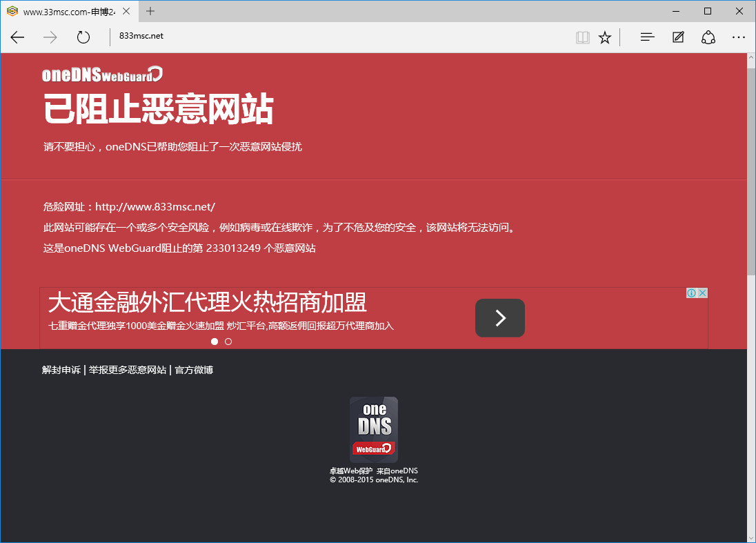Open a new tab with plus button
This screenshot has width=756, height=543.
click(x=150, y=11)
